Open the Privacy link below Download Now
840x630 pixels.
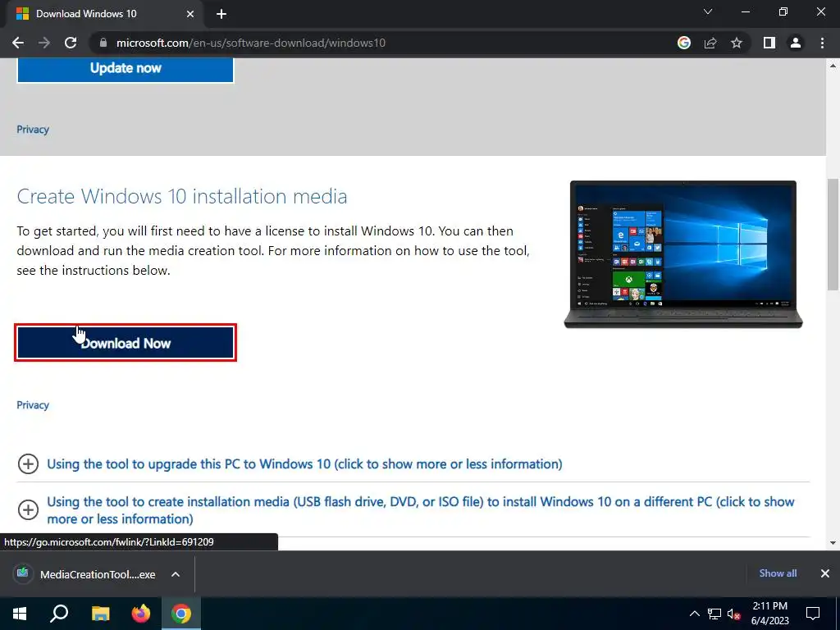33,405
